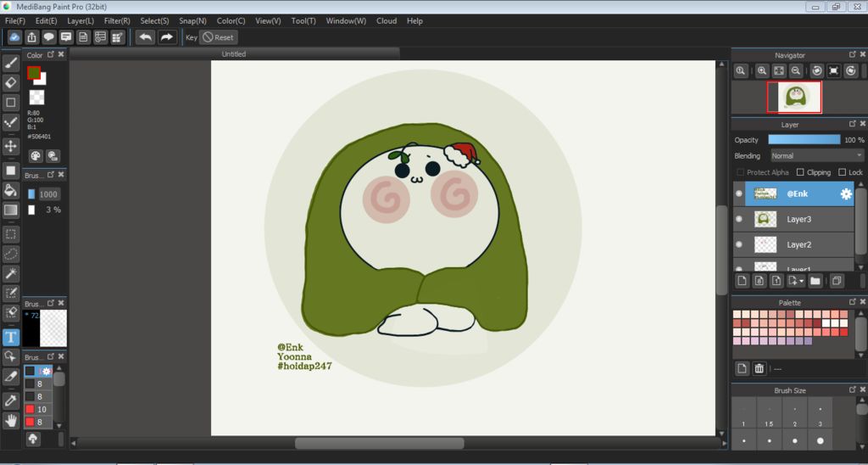Open @Enk layer settings gear
Viewport: 868px width, 465px height.
[x=846, y=194]
